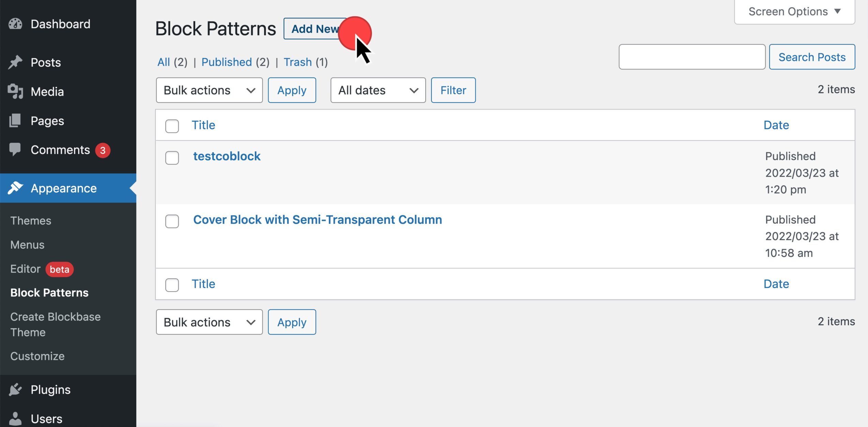Click the Pages document icon
The width and height of the screenshot is (868, 427).
[15, 121]
